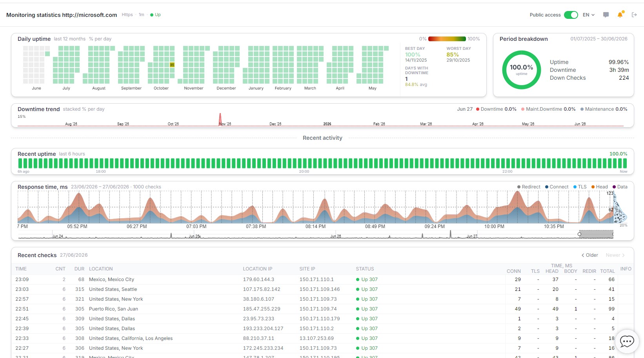644x358 pixels.
Task: Open the messages chat icon in header
Action: [x=606, y=15]
